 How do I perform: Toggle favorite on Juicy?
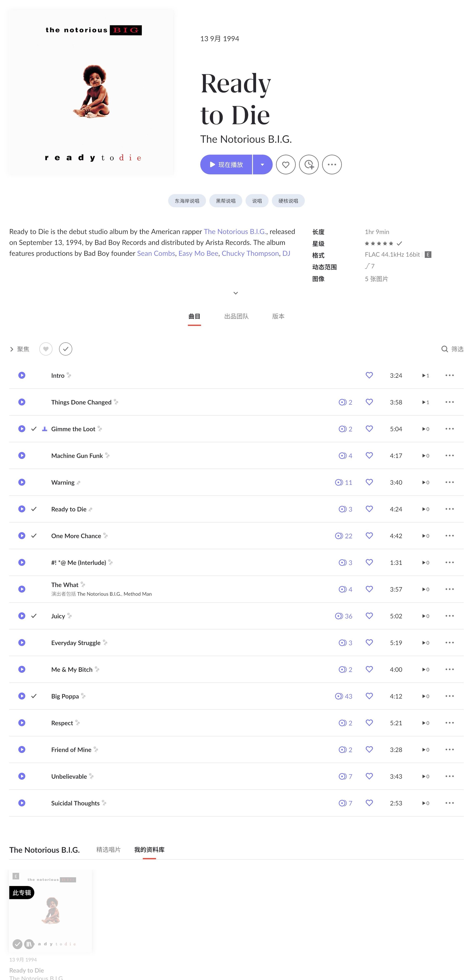[369, 616]
